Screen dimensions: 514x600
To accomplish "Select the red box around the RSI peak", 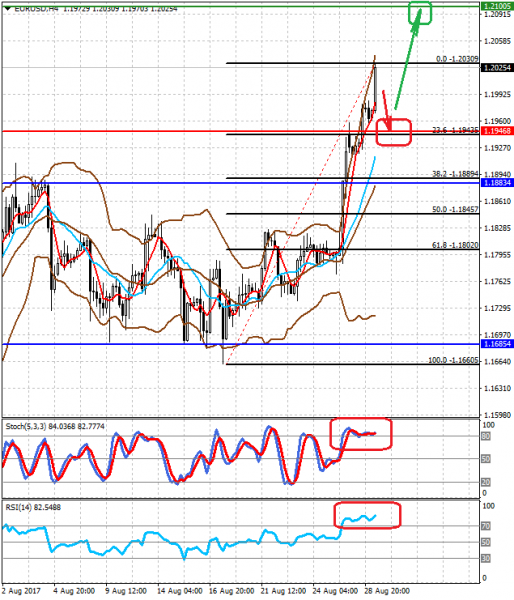I will (x=367, y=515).
